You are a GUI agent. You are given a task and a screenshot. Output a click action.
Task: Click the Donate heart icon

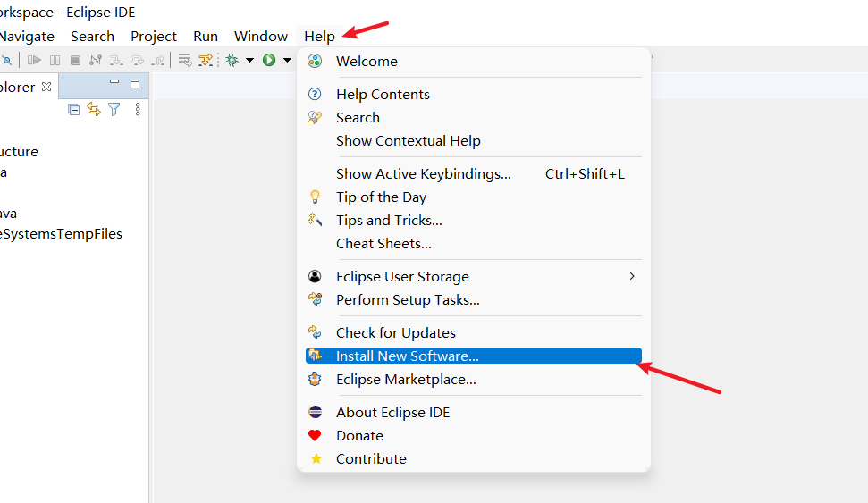point(315,435)
